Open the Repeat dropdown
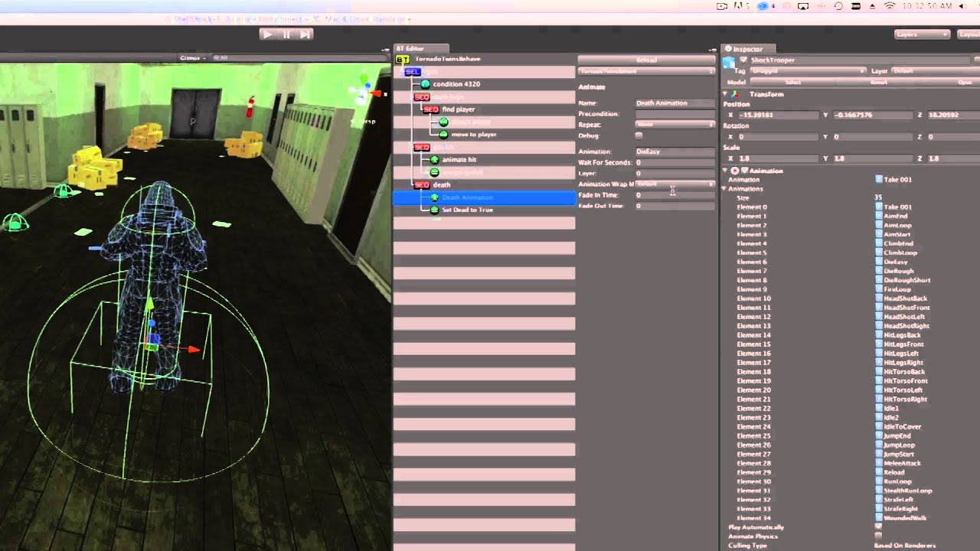Viewport: 980px width, 551px height. (x=675, y=124)
